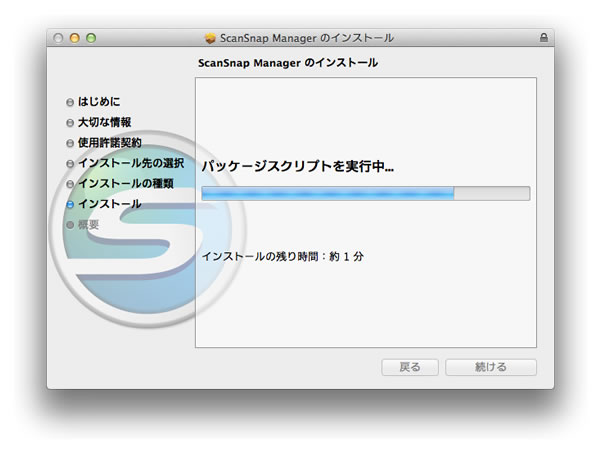Select the インストールの種類 step
The image size is (600, 453).
126,184
